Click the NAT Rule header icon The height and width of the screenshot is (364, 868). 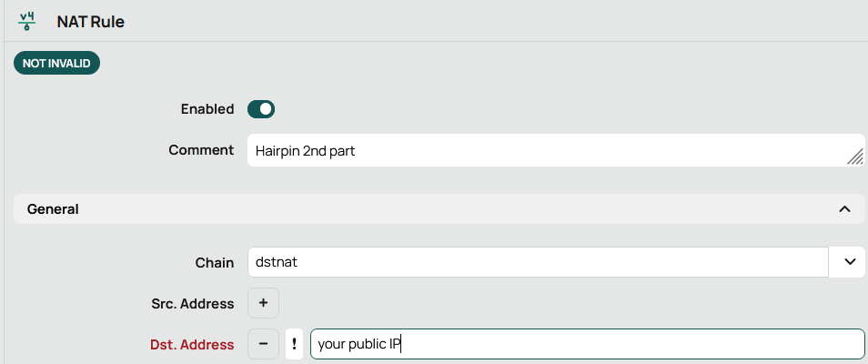tap(27, 21)
